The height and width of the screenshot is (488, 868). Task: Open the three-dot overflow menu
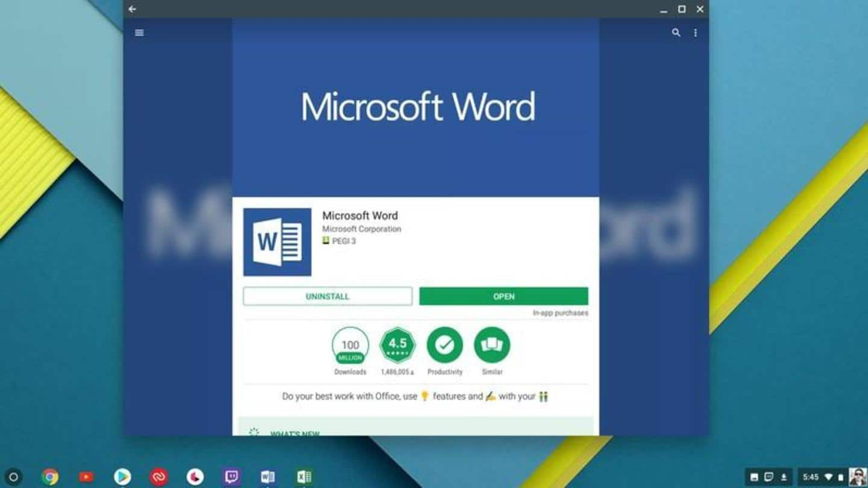pyautogui.click(x=695, y=33)
